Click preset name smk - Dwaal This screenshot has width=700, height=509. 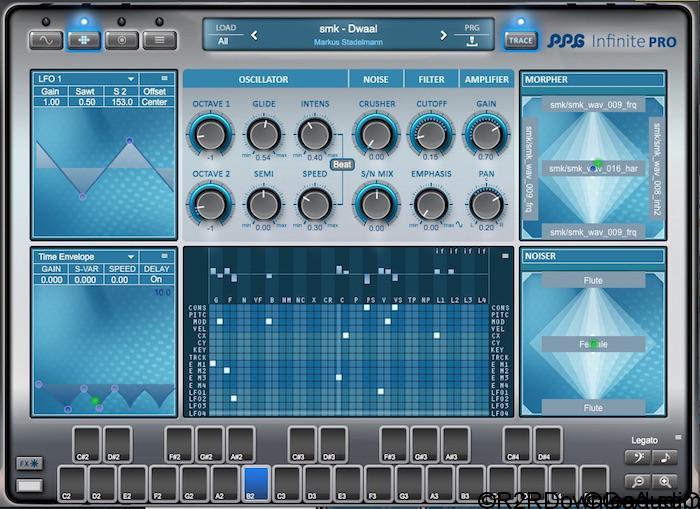(x=348, y=29)
